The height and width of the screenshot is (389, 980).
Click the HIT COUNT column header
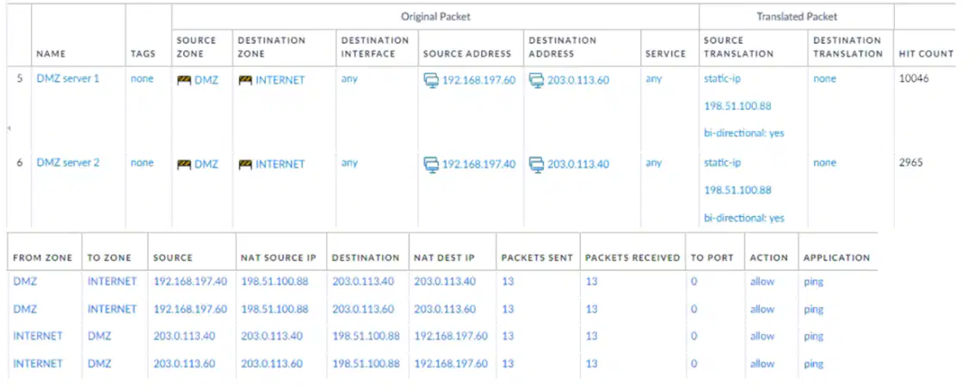pyautogui.click(x=926, y=53)
